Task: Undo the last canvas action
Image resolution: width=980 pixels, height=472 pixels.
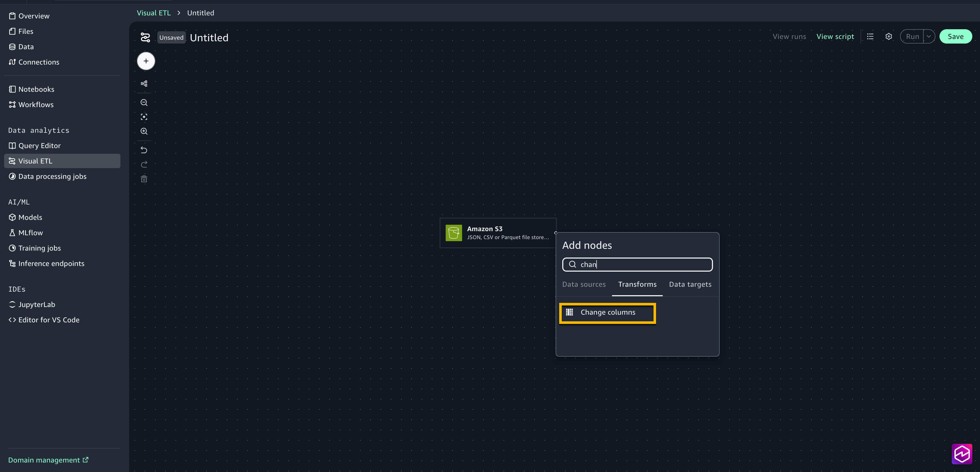Action: pos(144,150)
